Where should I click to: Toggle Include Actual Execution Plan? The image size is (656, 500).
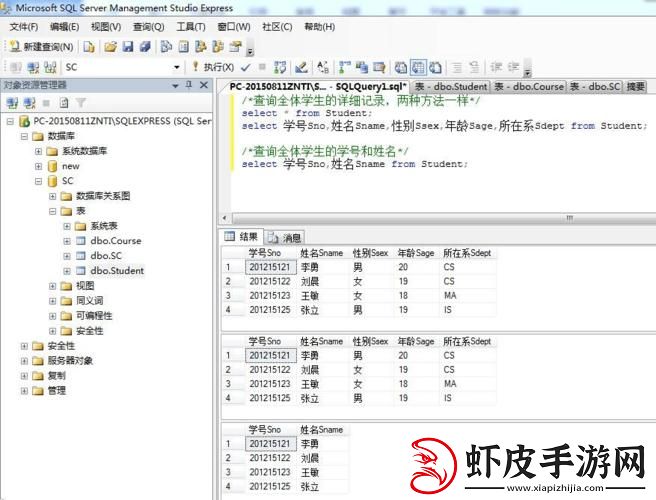tap(345, 67)
